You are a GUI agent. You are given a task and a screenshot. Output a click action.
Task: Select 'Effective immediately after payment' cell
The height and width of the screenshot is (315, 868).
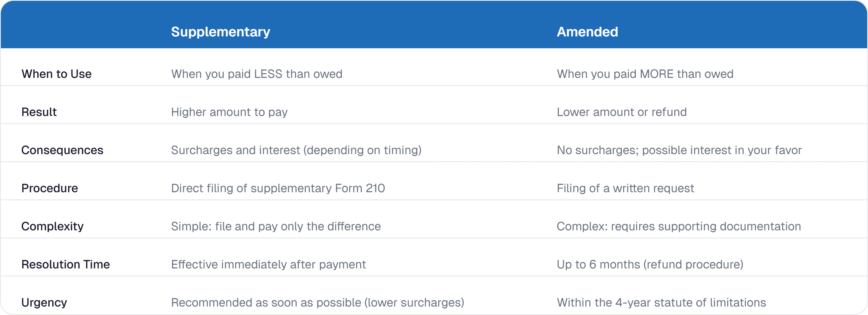tap(268, 264)
